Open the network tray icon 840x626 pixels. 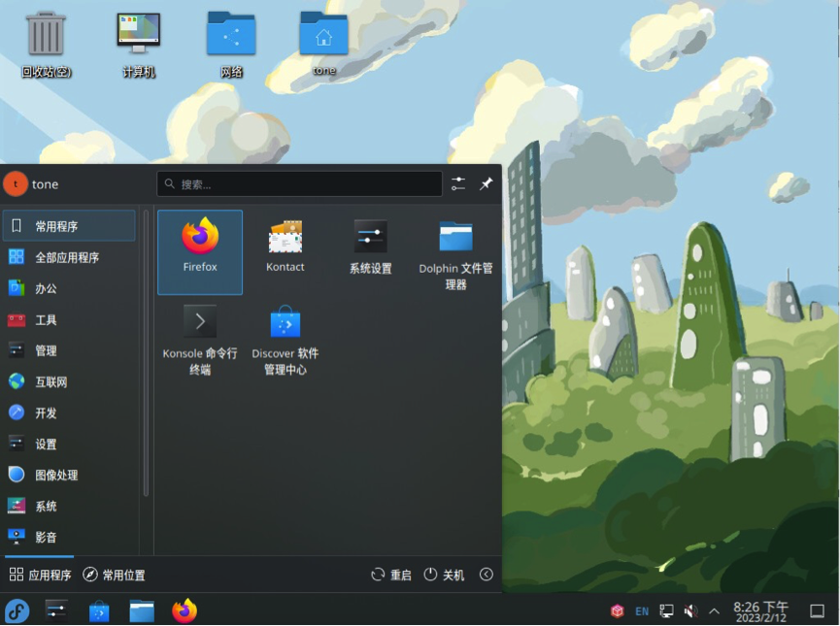point(666,611)
